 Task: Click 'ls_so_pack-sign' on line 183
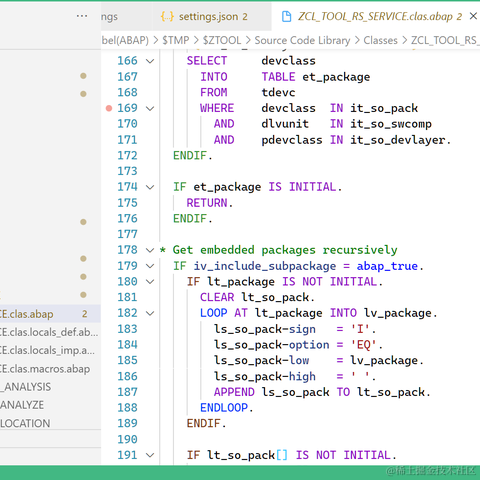(265, 329)
